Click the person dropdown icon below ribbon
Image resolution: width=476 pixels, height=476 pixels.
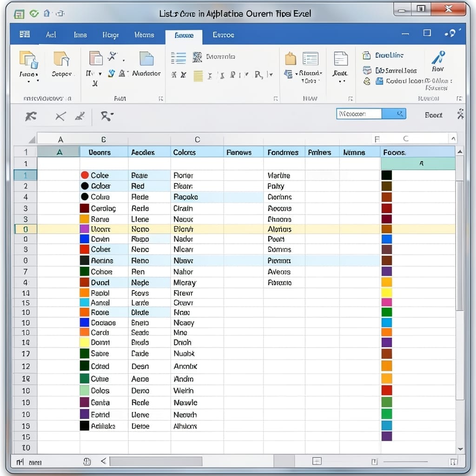tap(107, 116)
